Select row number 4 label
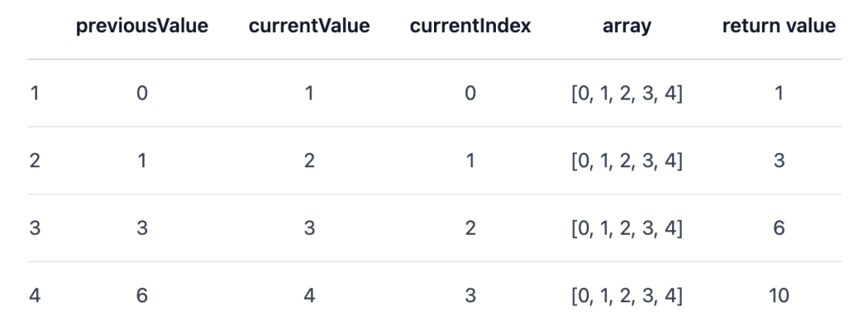This screenshot has height=336, width=868. 34,296
